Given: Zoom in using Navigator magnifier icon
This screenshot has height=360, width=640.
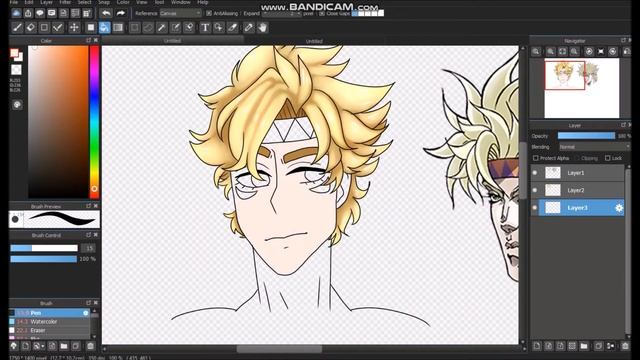Looking at the screenshot, I should point(551,51).
